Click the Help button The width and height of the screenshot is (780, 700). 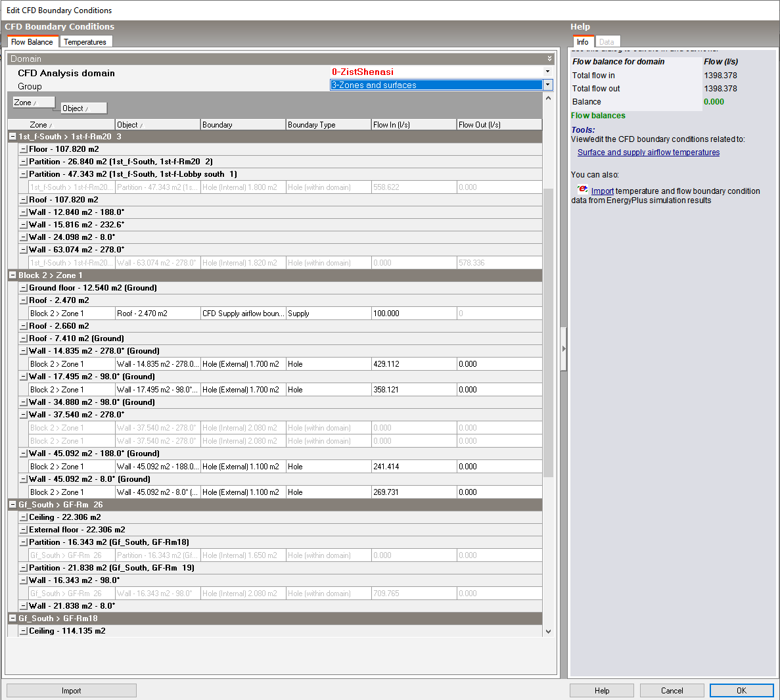[602, 691]
